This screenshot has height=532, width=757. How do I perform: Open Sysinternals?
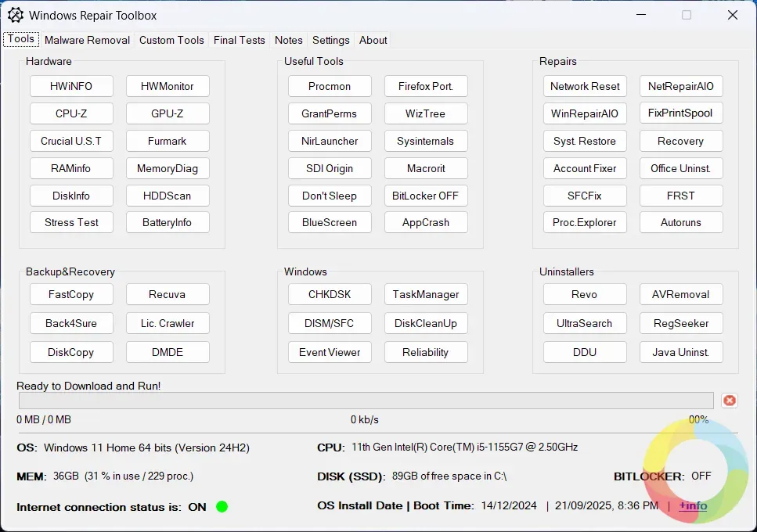pos(426,141)
